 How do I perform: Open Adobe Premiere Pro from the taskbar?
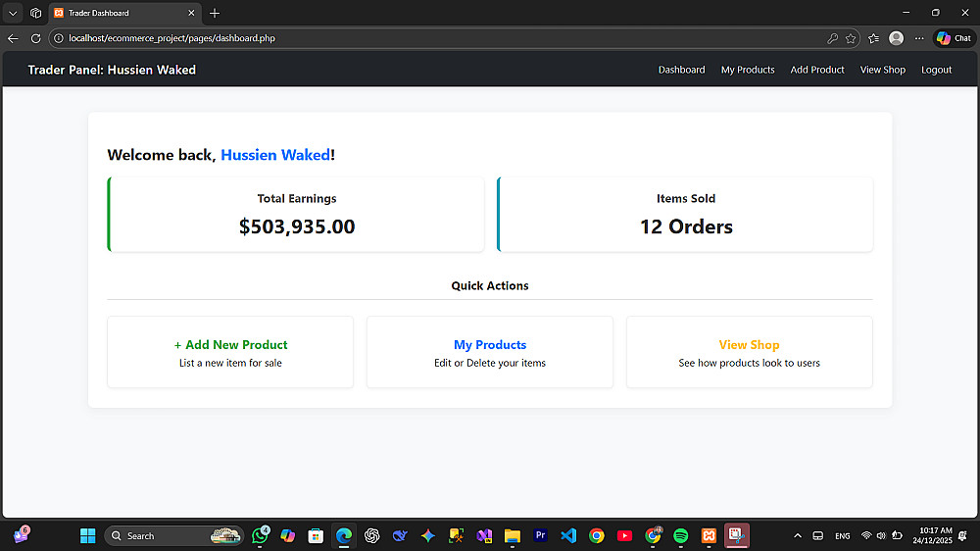pos(541,536)
